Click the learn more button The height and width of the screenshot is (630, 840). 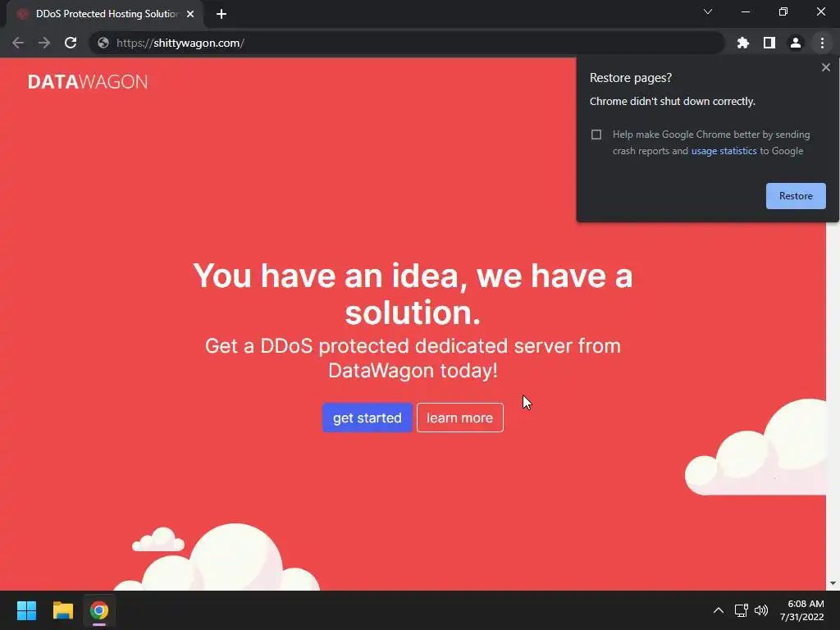pos(459,418)
